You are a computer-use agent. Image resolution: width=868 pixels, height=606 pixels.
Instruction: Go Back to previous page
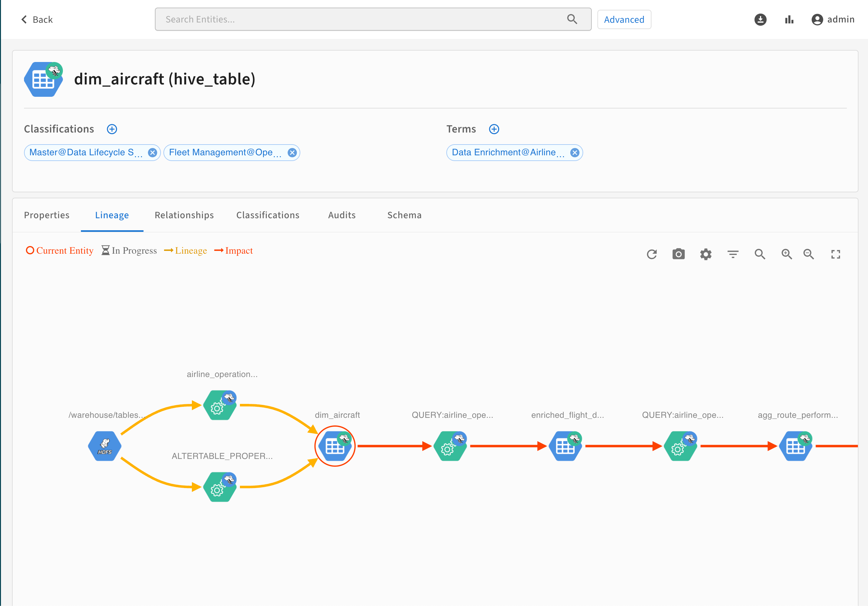[37, 20]
